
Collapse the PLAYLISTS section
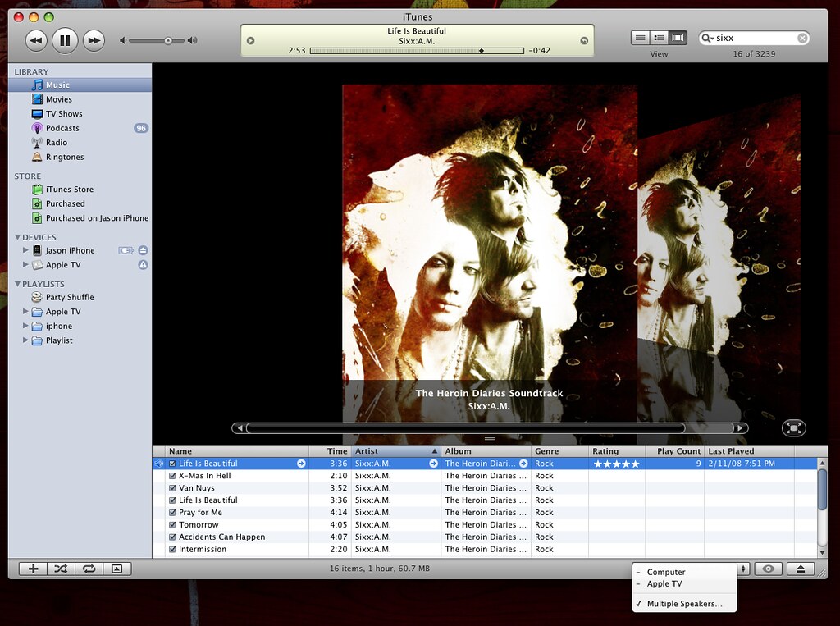coord(18,284)
